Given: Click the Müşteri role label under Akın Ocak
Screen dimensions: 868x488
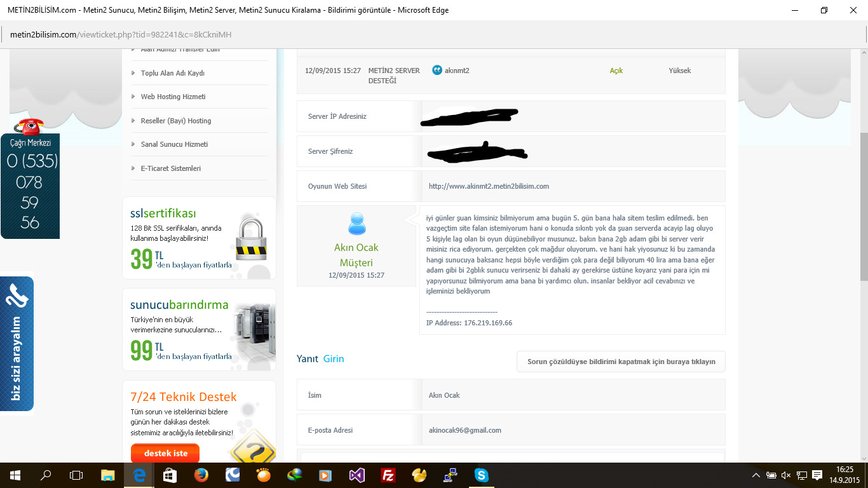Looking at the screenshot, I should point(356,263).
